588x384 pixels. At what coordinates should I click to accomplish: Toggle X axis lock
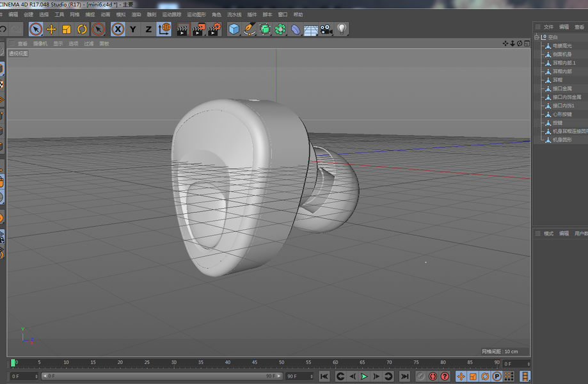(118, 29)
